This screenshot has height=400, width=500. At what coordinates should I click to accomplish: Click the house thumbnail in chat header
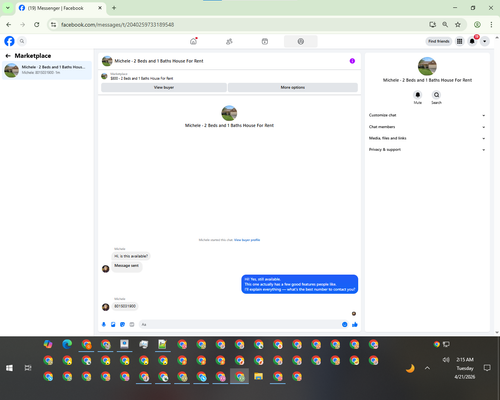[107, 61]
